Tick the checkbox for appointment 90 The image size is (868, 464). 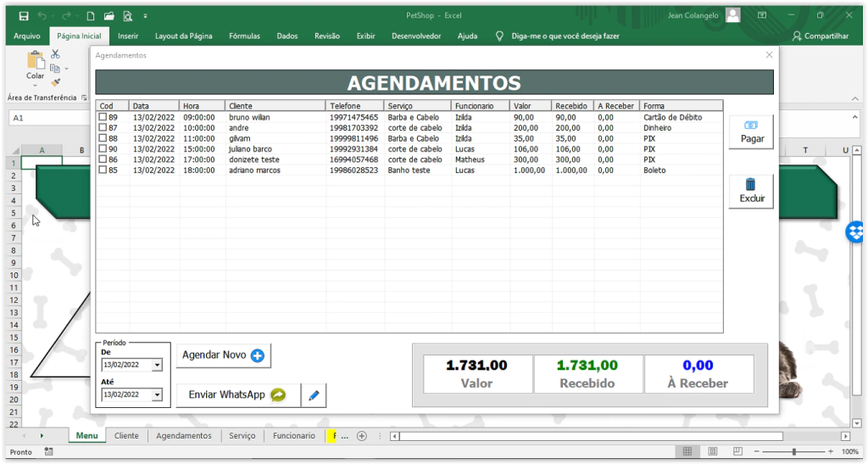[103, 149]
